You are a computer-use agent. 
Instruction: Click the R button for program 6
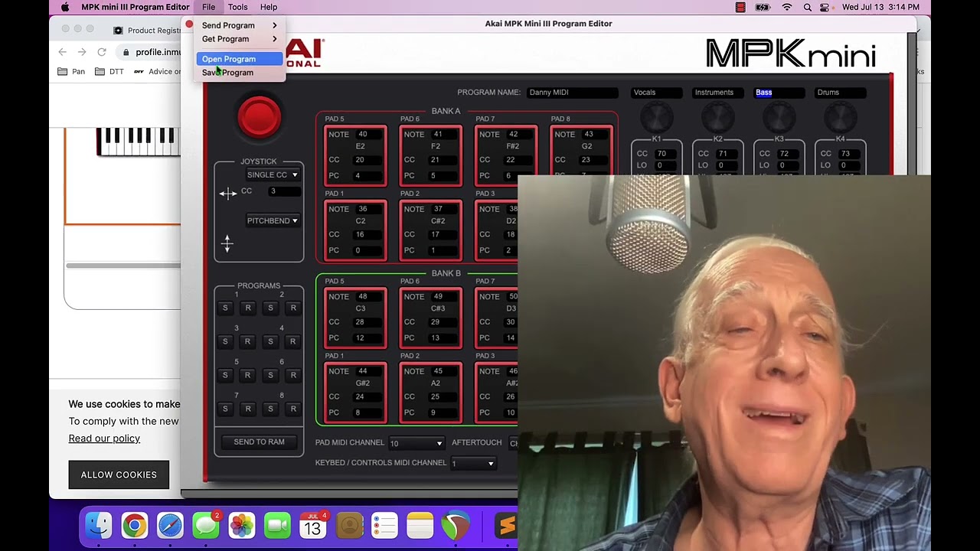[x=292, y=375]
